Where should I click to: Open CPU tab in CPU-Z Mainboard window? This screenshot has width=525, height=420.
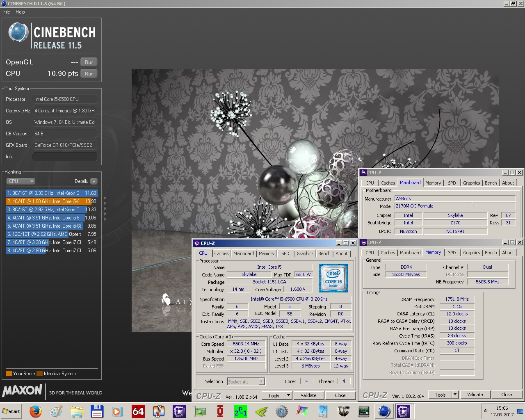click(370, 183)
